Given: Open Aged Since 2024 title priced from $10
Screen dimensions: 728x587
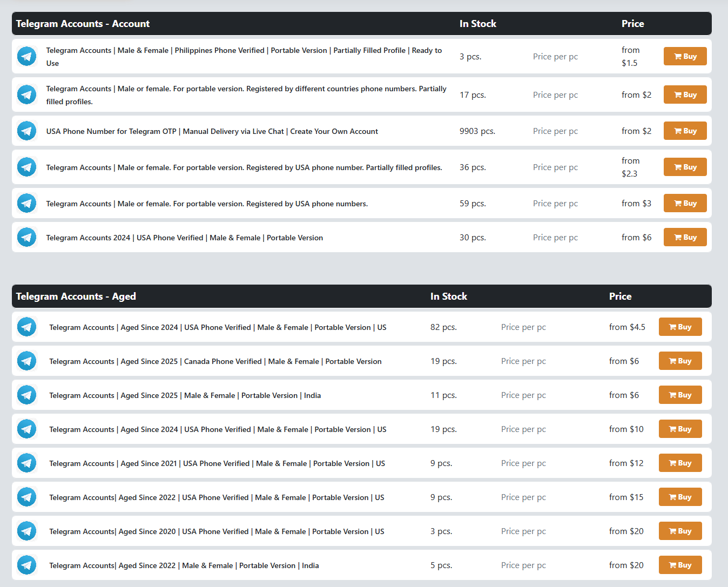Looking at the screenshot, I should click(x=218, y=429).
